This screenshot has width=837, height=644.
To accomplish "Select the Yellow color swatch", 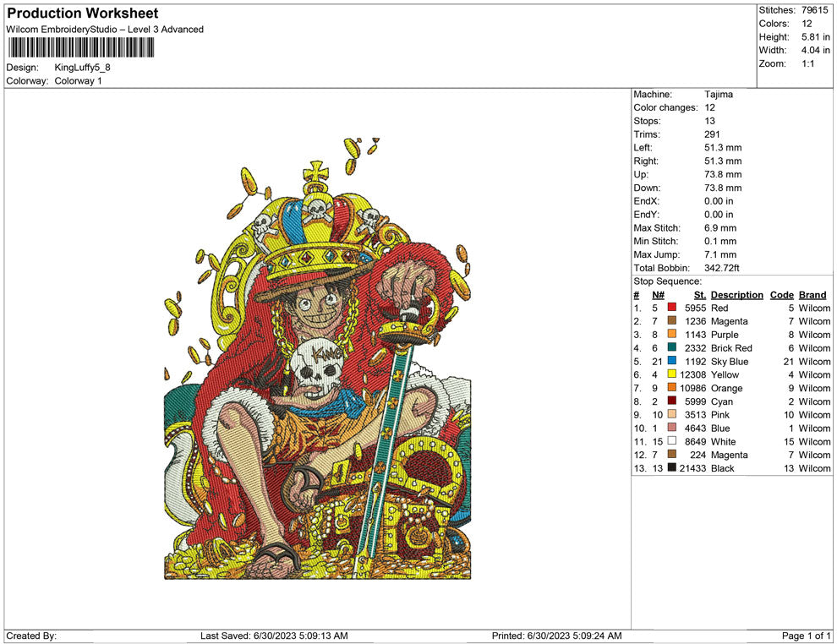I will (x=672, y=374).
